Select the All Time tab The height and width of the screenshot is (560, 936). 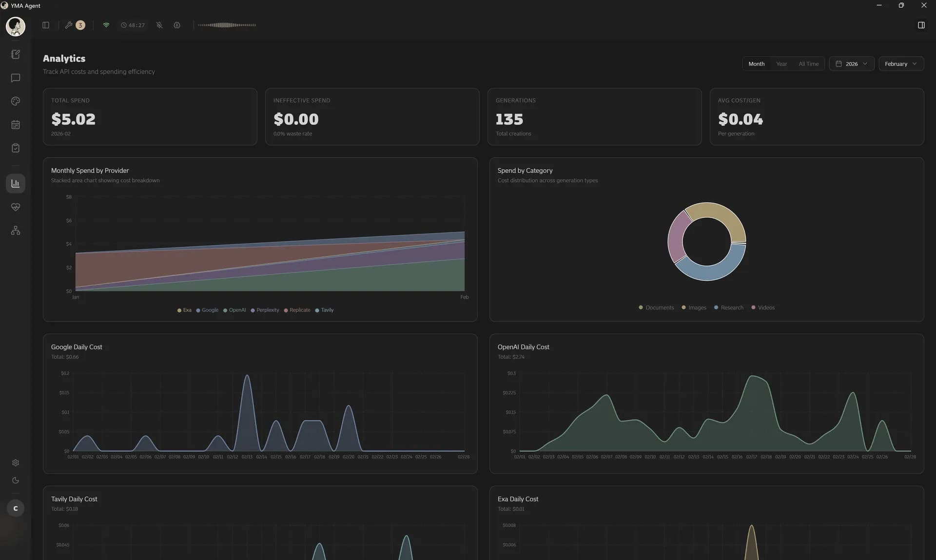point(808,63)
